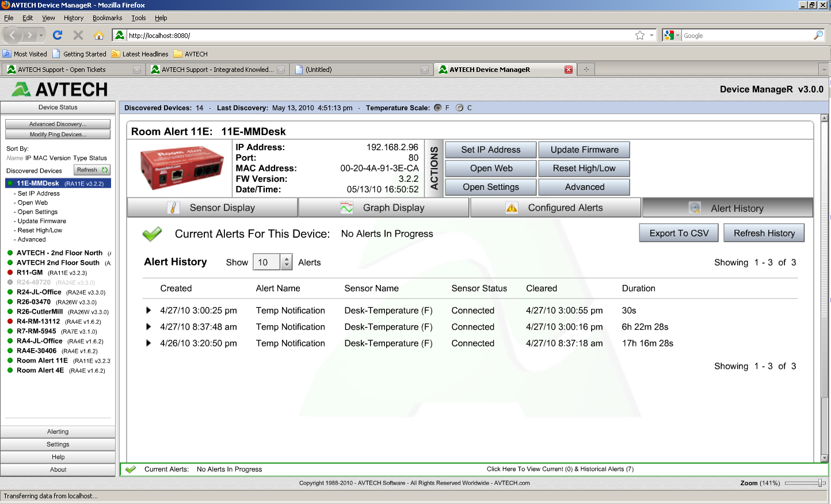The width and height of the screenshot is (831, 504).
Task: Click warning triangle icon on Configured Alerts tab
Action: click(x=512, y=208)
